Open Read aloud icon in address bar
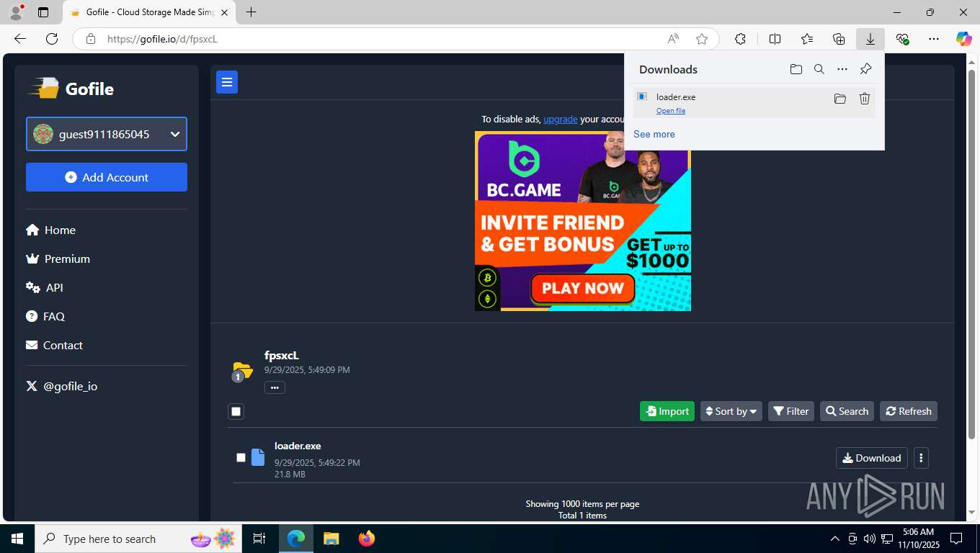Screen dimensions: 980x553 click(x=672, y=39)
